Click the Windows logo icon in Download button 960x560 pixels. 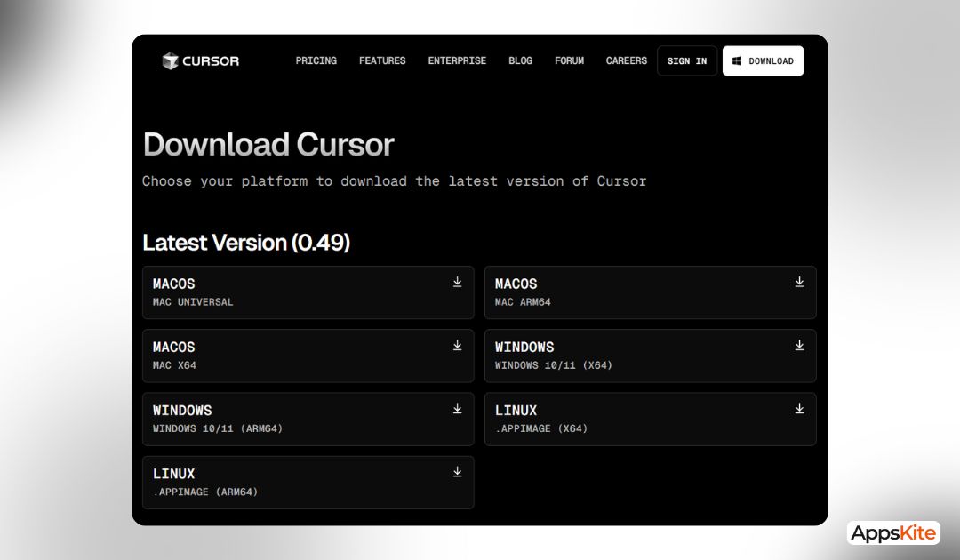(737, 60)
